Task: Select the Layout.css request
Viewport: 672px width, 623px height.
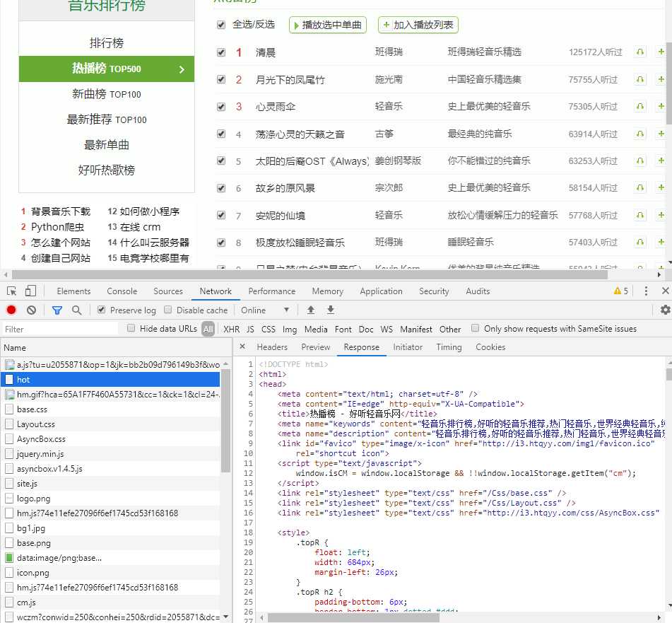Action: [110, 424]
